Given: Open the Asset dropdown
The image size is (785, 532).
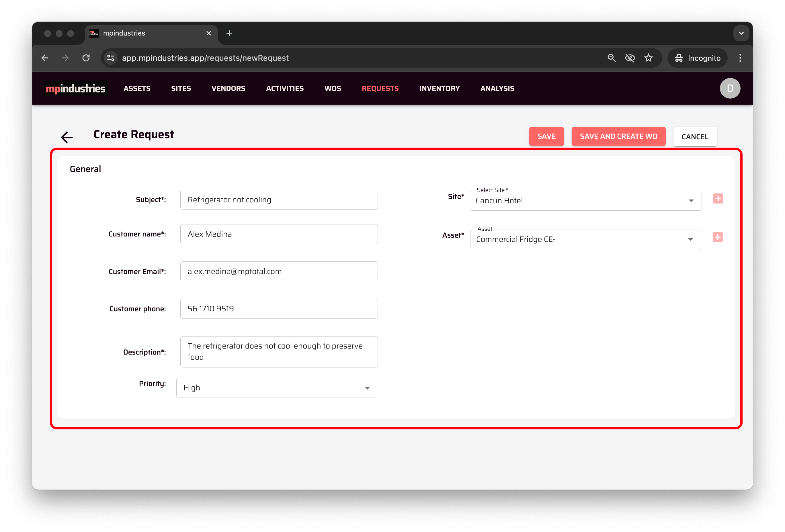Looking at the screenshot, I should coord(690,239).
